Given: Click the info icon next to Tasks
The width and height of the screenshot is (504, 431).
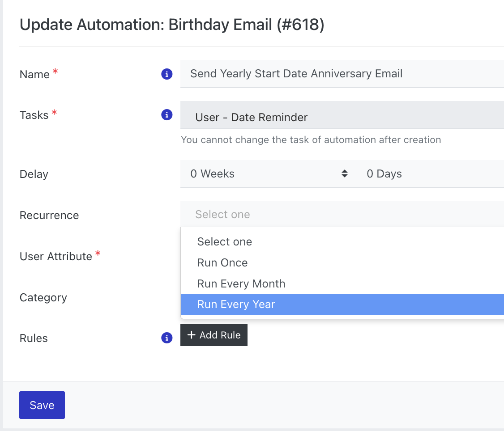Looking at the screenshot, I should (x=167, y=115).
